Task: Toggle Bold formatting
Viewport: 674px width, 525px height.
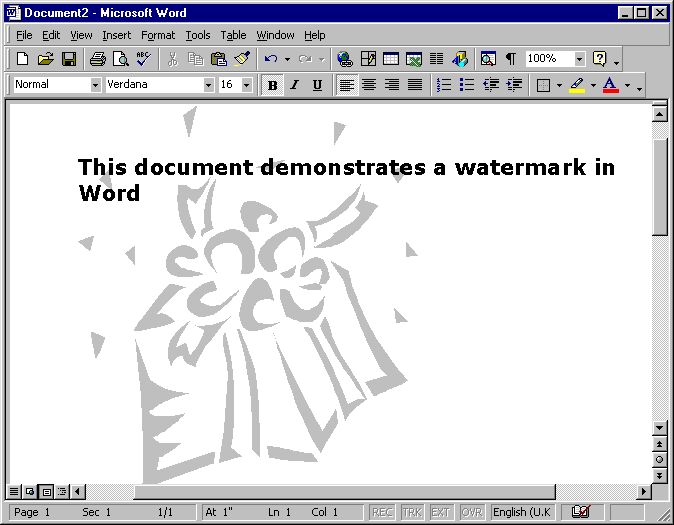Action: coord(273,85)
